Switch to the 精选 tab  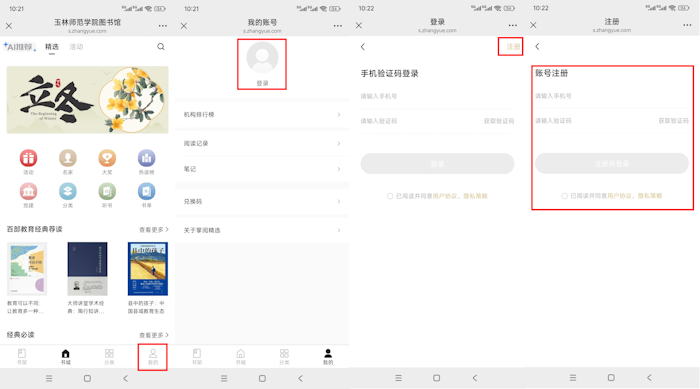tap(52, 46)
